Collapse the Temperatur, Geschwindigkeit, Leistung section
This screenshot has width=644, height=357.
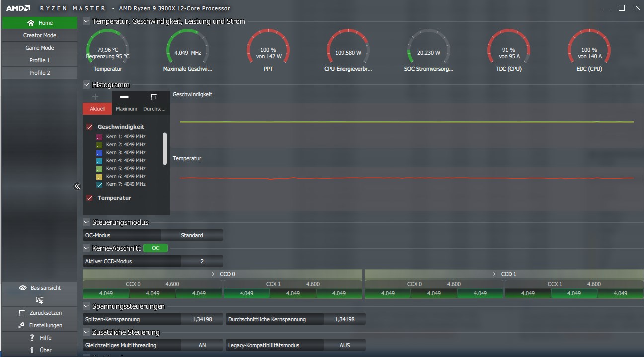tap(86, 21)
